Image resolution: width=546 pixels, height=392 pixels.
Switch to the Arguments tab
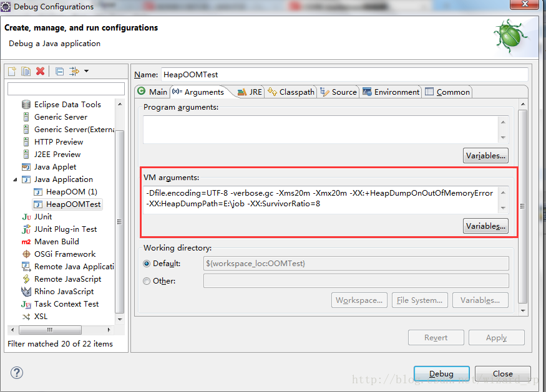pos(198,92)
